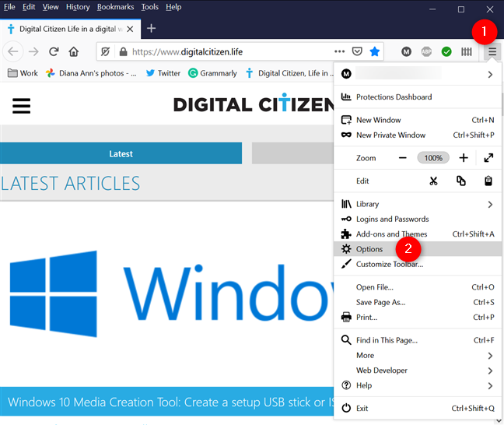Open Options from the menu
The width and height of the screenshot is (504, 425).
(418, 249)
